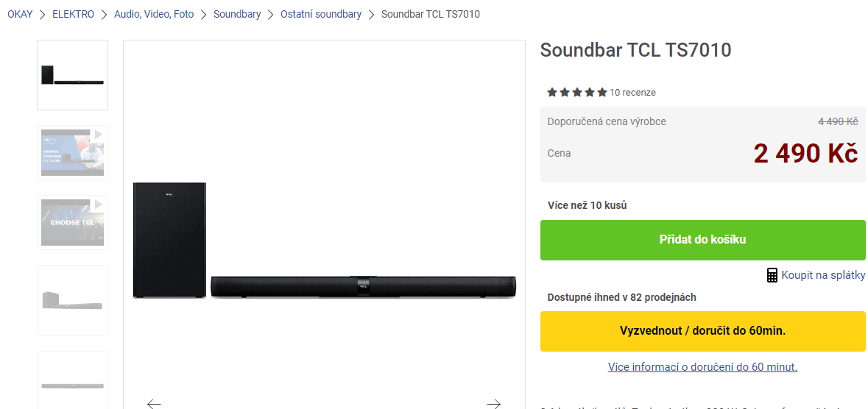Screen dimensions: 868x409
Task: Navigate to the Soundbary breadcrumb
Action: coord(237,14)
